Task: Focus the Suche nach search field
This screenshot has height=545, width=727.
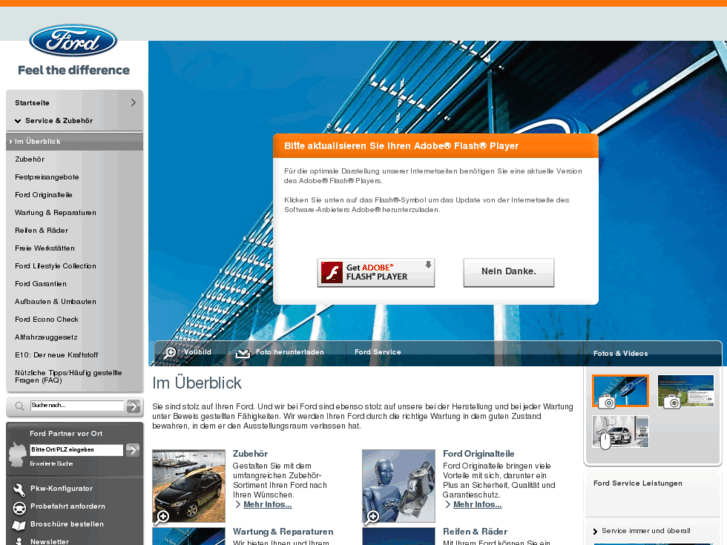Action: click(x=77, y=405)
